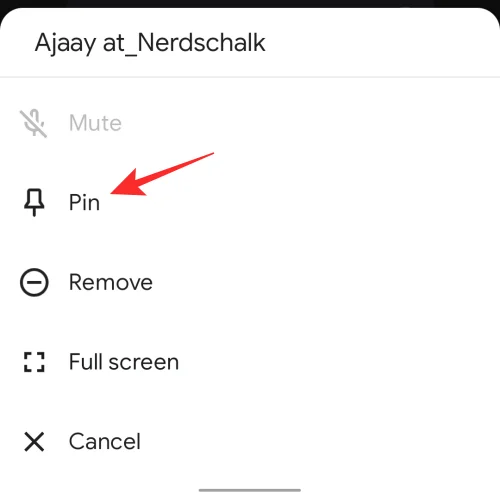Image resolution: width=500 pixels, height=500 pixels.
Task: Click the Remove text label
Action: click(x=111, y=282)
